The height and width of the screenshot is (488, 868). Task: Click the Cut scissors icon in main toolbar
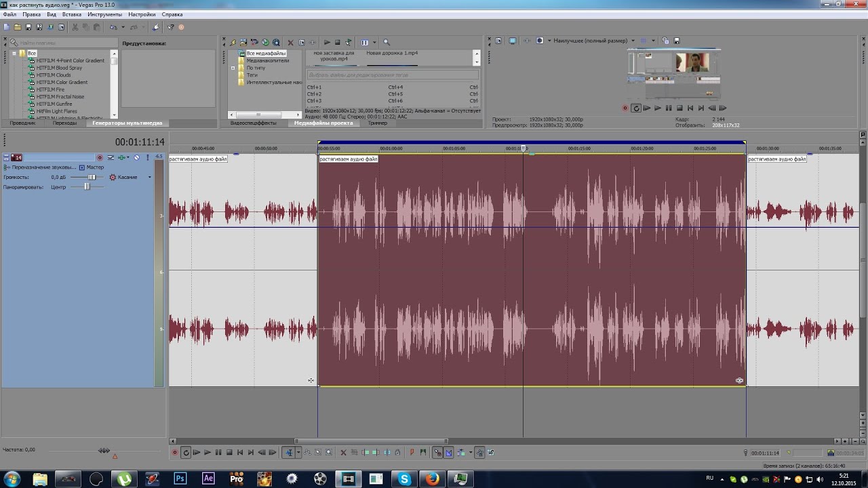pyautogui.click(x=75, y=27)
